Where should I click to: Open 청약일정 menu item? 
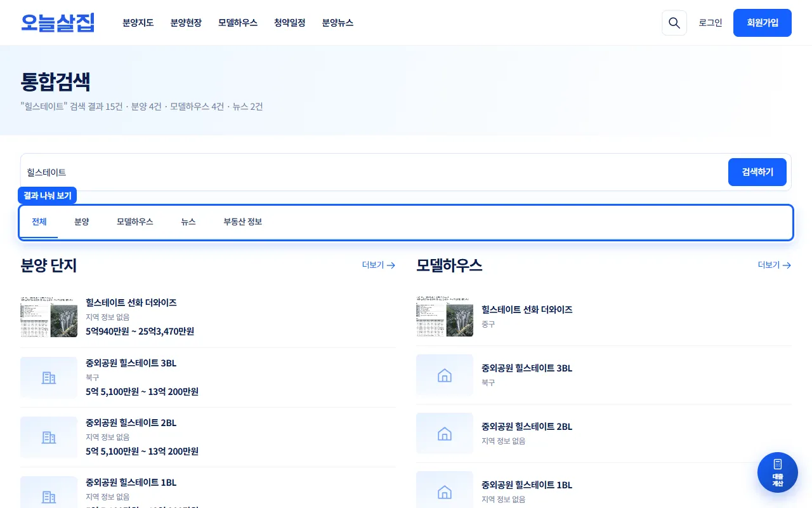click(x=290, y=23)
